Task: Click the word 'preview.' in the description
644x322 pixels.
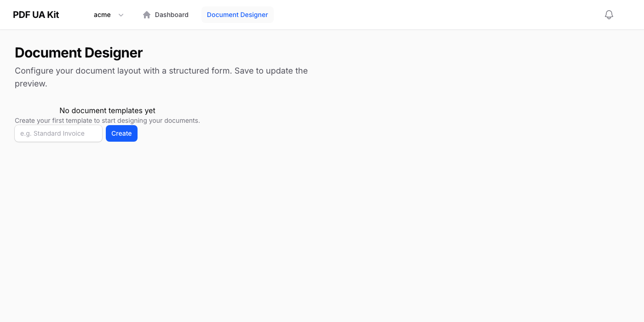Action: click(31, 84)
